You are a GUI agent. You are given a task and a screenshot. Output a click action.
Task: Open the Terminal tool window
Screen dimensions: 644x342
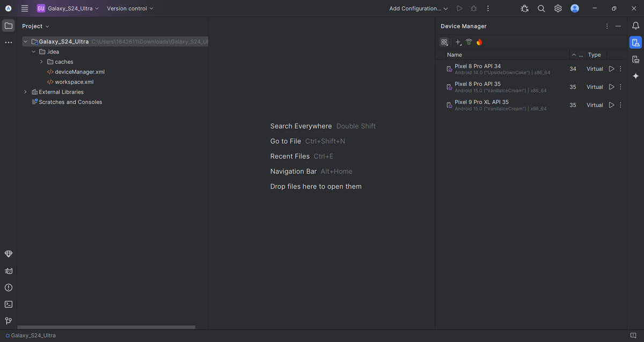click(x=9, y=304)
